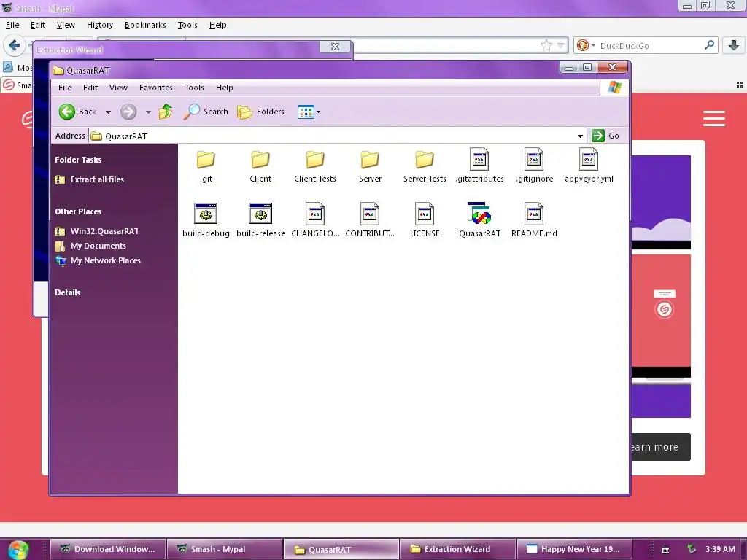Toggle the Folders pane button
The image size is (747, 560).
(260, 112)
